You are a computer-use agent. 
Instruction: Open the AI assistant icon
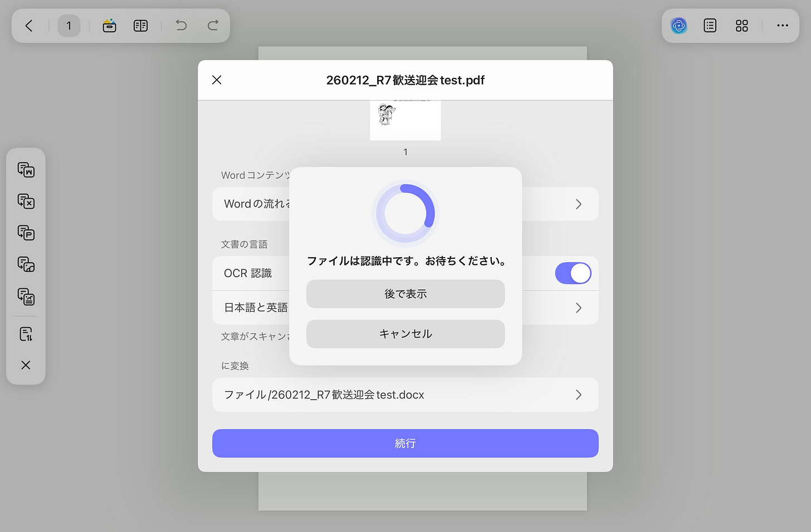(678, 25)
